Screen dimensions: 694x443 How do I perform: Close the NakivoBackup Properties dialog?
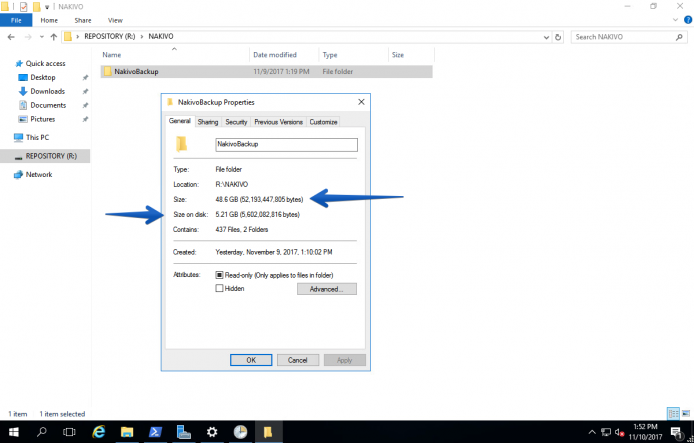pos(361,102)
